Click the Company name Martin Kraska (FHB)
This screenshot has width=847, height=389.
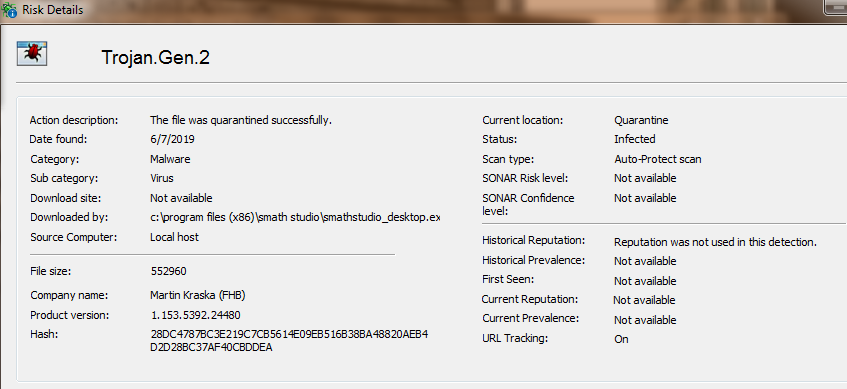(x=198, y=296)
